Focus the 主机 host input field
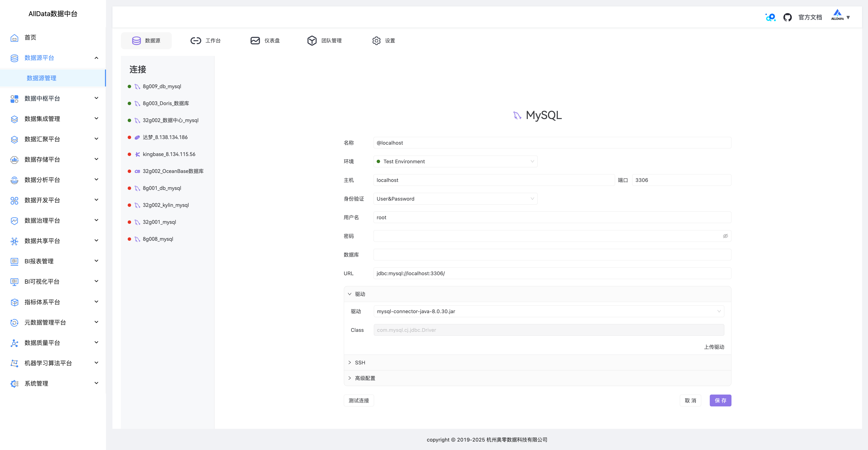Viewport: 868px width, 450px height. point(494,180)
